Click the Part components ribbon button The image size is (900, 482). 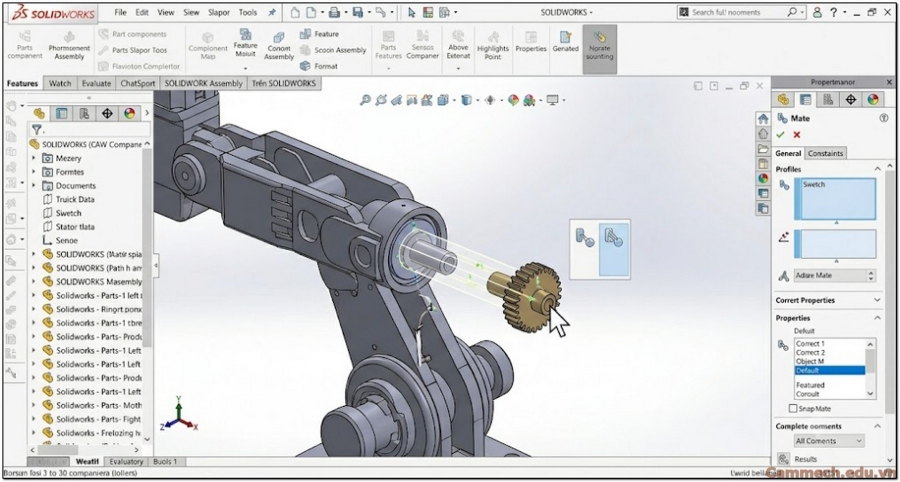(133, 34)
